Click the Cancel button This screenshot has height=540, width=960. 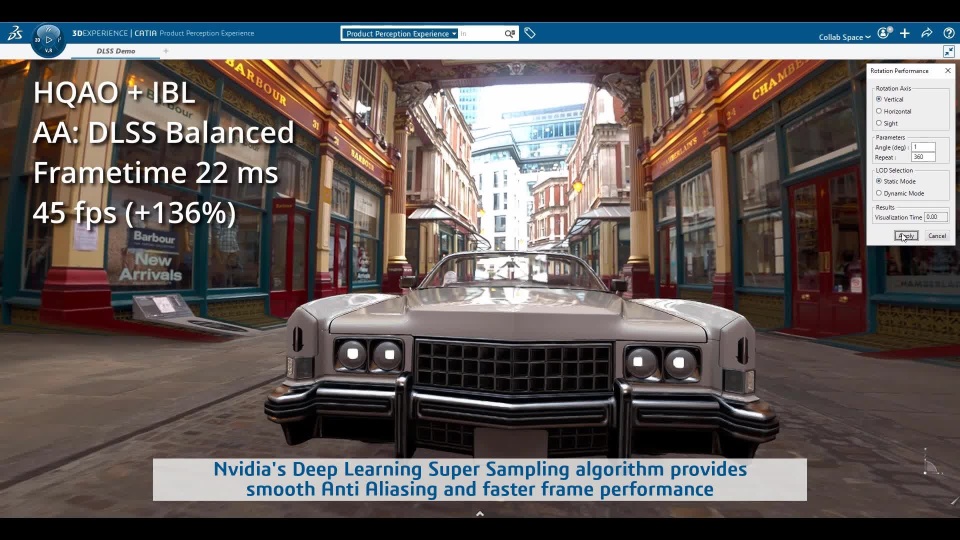pos(937,236)
